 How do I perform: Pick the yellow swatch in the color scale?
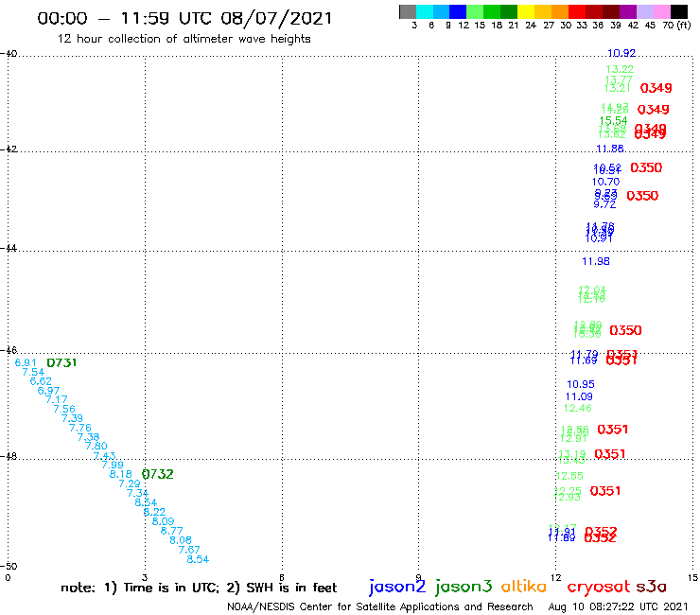pos(526,11)
